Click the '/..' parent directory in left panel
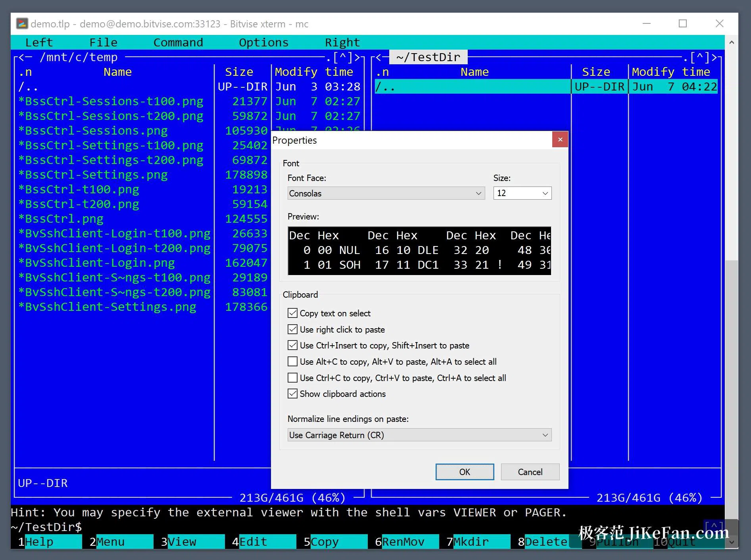Image resolution: width=751 pixels, height=560 pixels. pyautogui.click(x=28, y=87)
